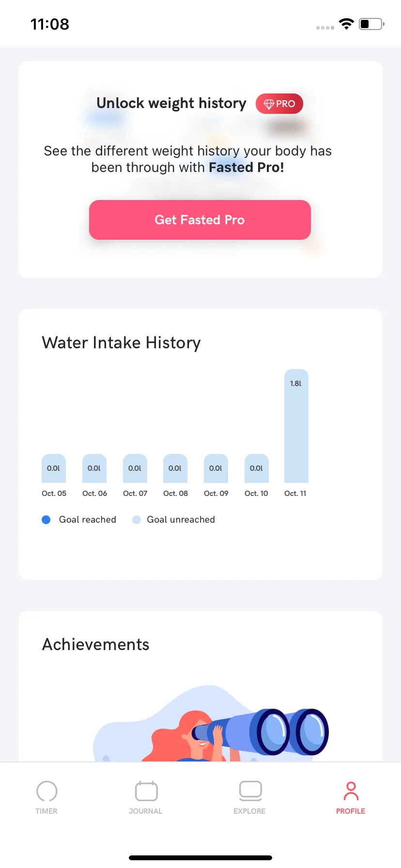The height and width of the screenshot is (868, 401).
Task: Tap the Wi-Fi status icon
Action: pyautogui.click(x=346, y=24)
